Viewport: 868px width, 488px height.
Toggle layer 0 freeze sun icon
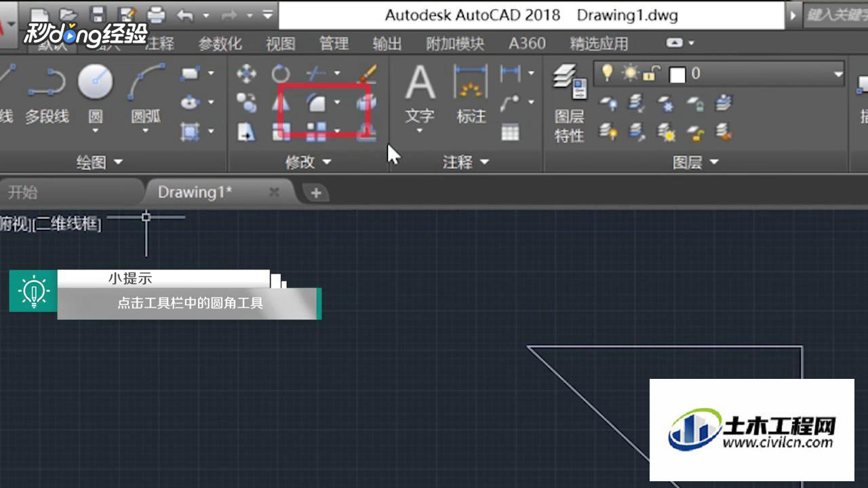click(x=631, y=73)
